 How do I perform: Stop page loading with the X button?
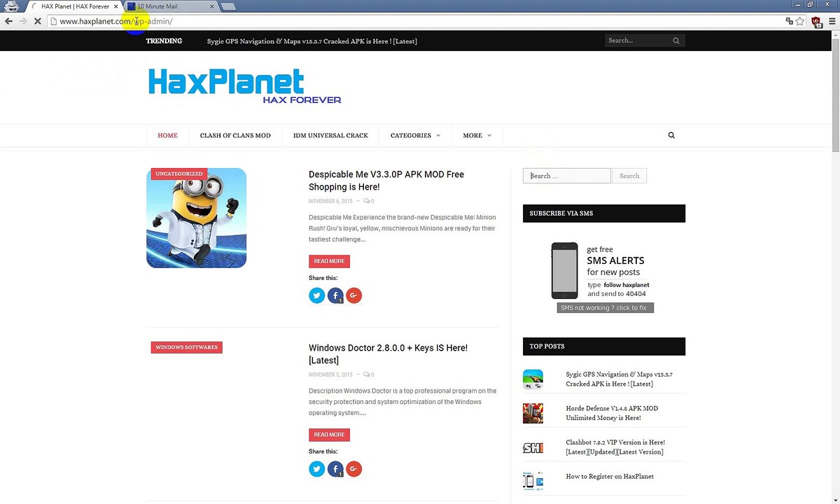click(37, 22)
